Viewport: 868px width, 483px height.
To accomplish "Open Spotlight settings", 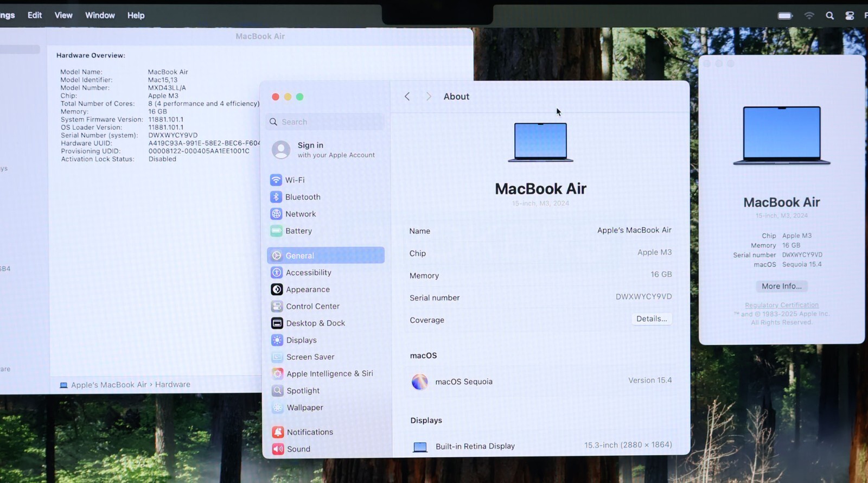I will [x=296, y=391].
